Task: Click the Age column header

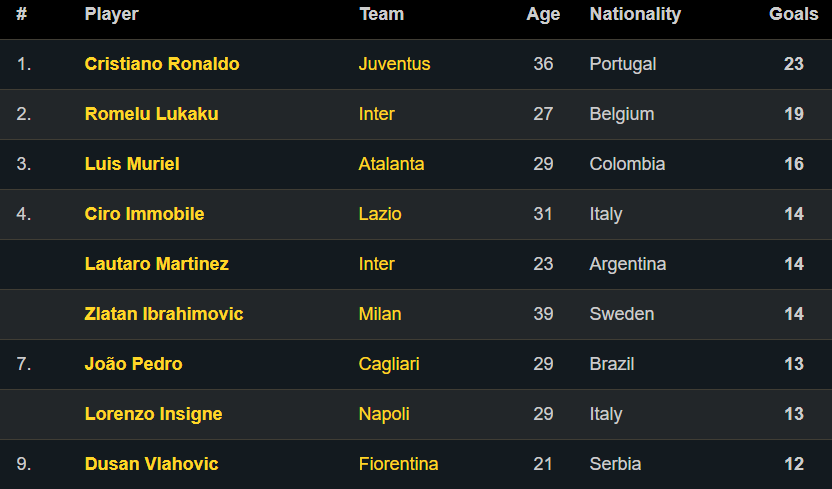Action: tap(543, 14)
